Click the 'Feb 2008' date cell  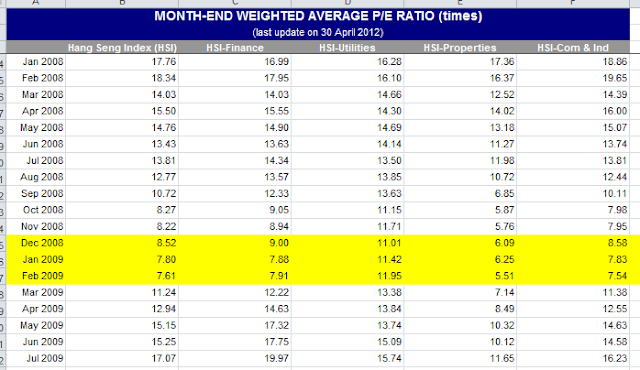(36, 78)
